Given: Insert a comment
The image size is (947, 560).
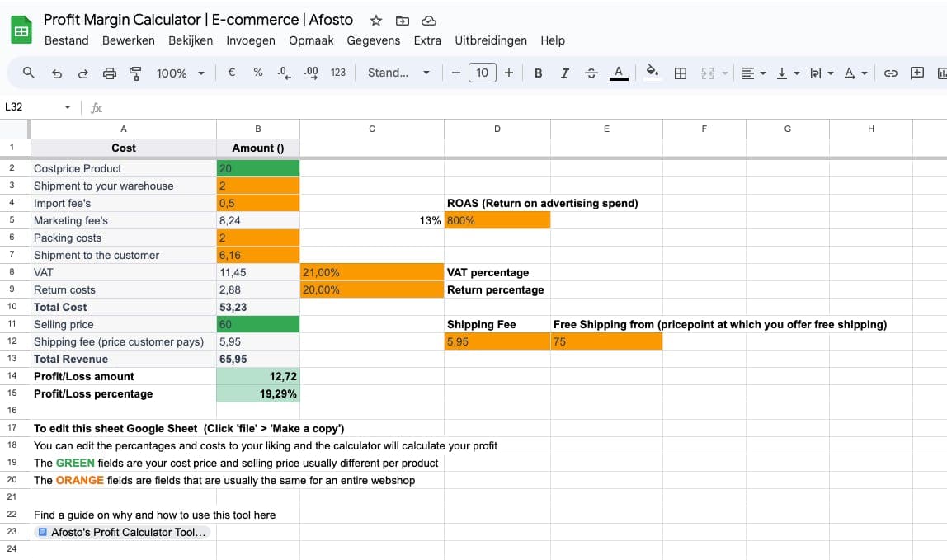Looking at the screenshot, I should 916,73.
